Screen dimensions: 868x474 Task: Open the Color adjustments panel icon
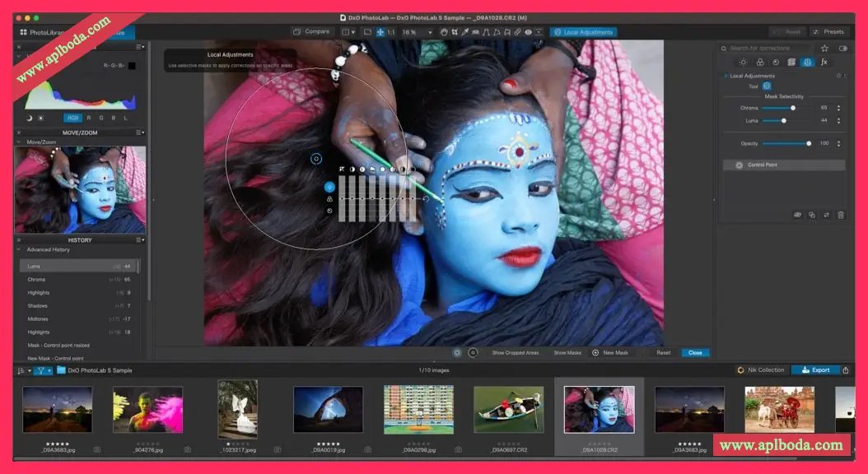point(760,62)
